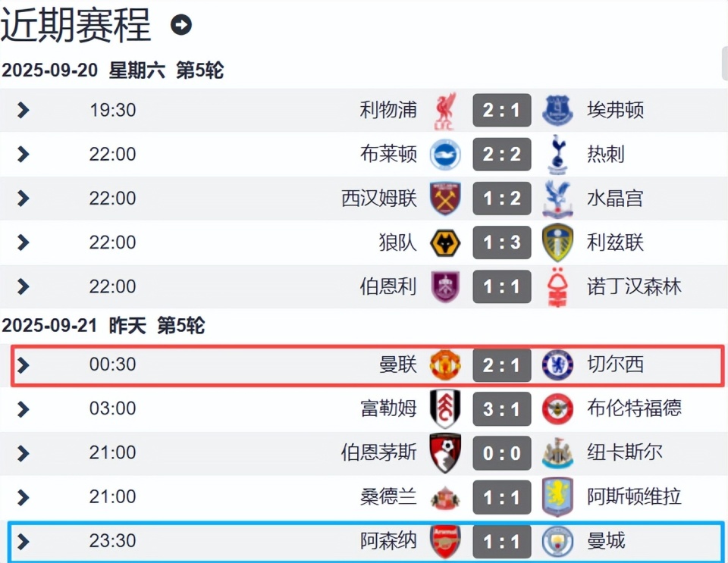Image resolution: width=728 pixels, height=563 pixels.
Task: Expand the 曼联 vs 切尔西 match details
Action: (x=23, y=364)
